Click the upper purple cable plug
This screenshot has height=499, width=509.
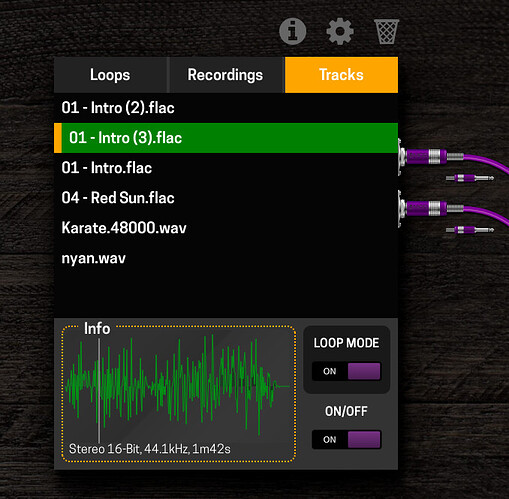(x=431, y=157)
